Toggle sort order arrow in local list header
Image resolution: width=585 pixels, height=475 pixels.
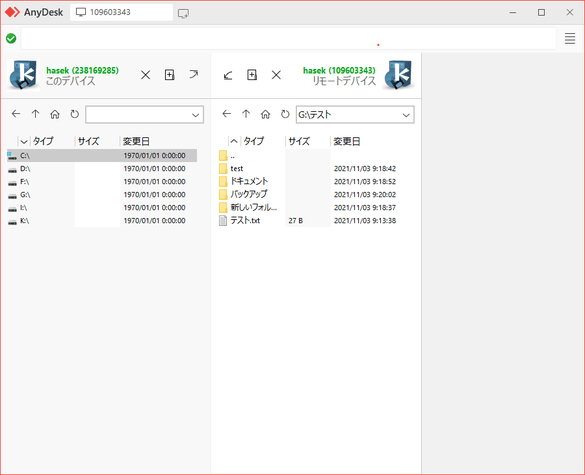[x=24, y=141]
